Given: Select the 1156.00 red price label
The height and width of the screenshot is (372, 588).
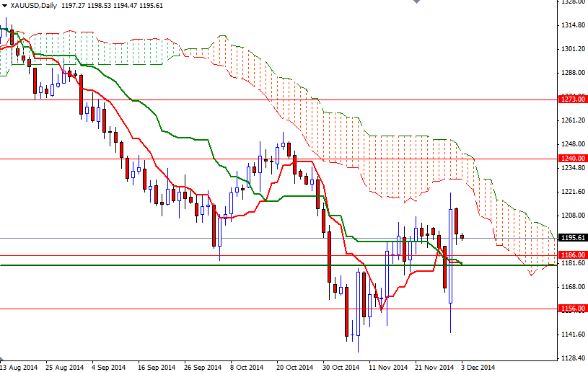Looking at the screenshot, I should tap(572, 309).
